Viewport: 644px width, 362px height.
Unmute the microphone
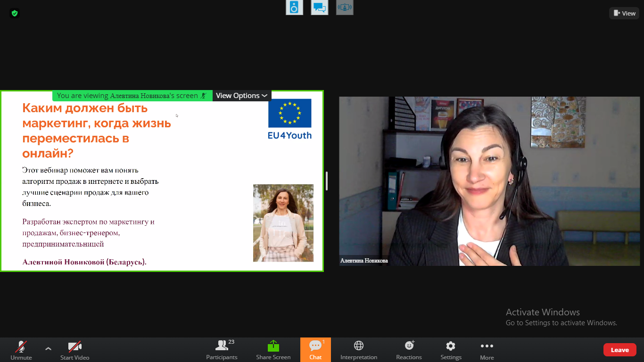[21, 350]
